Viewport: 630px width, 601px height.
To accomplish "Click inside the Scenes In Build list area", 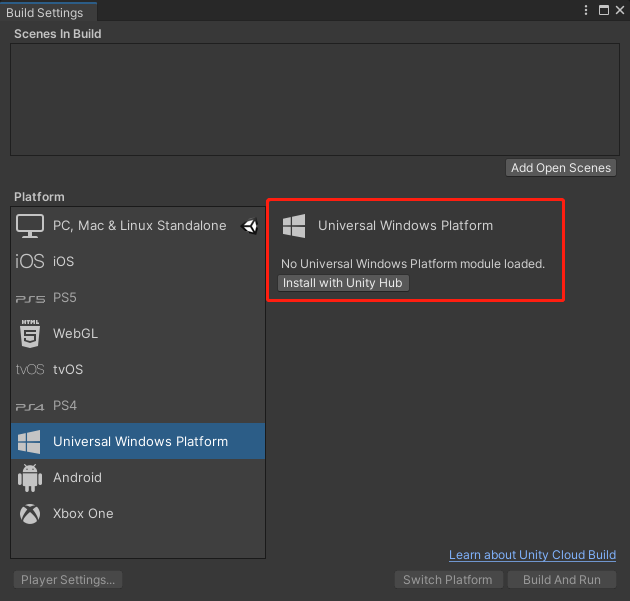I will [315, 99].
